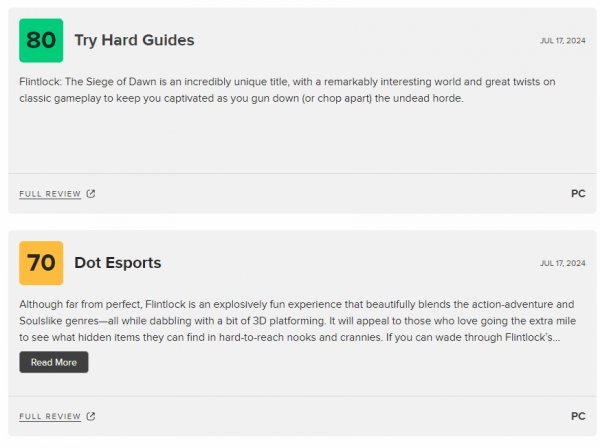Click the PC platform label on Try Hard Guides review
Image resolution: width=600 pixels, height=448 pixels.
click(x=578, y=194)
